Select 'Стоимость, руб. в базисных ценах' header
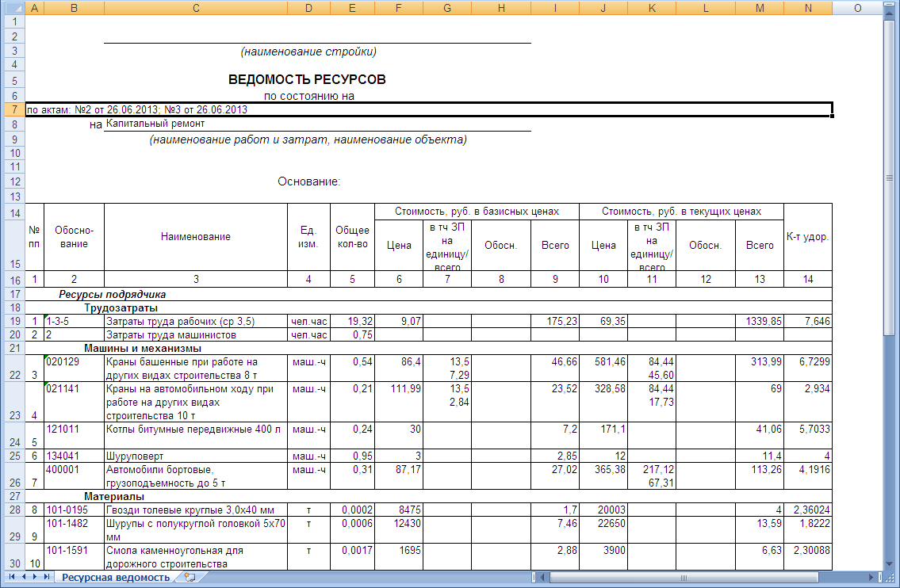Image resolution: width=900 pixels, height=588 pixels. [x=477, y=211]
